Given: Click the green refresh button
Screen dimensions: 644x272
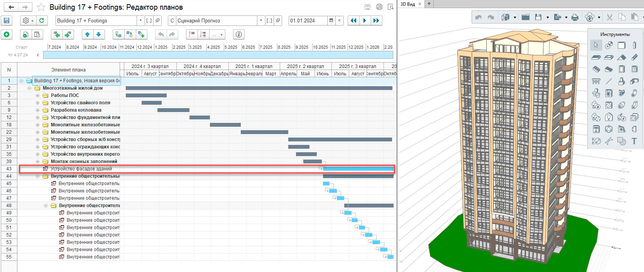Looking at the screenshot, I should 42,21.
